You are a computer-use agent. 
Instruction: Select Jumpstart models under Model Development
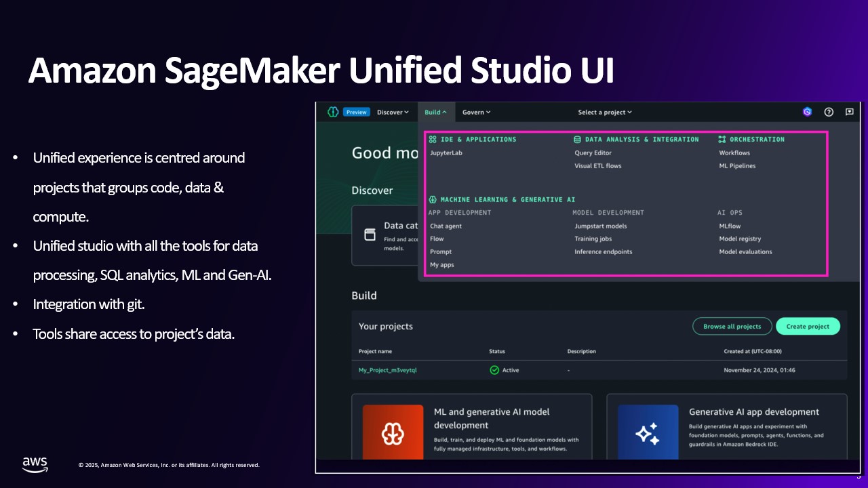click(601, 226)
